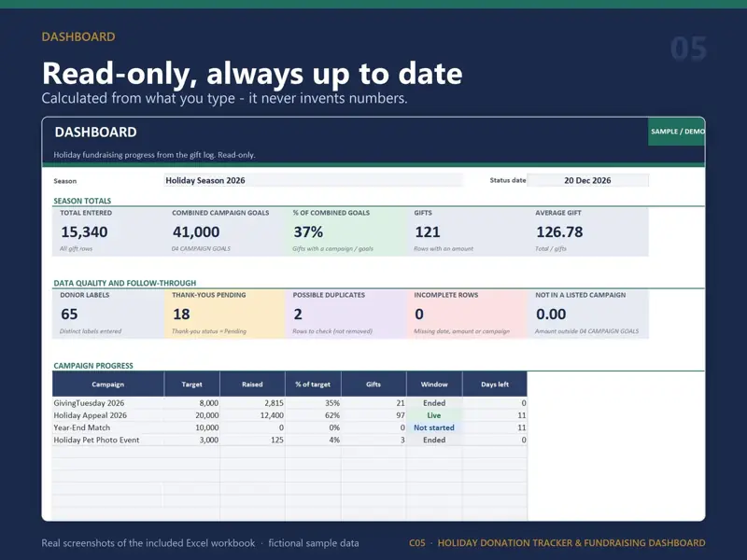Viewport: 747px width, 560px height.
Task: Click the Not in a Listed Campaign value 0.00
Action: (x=551, y=315)
